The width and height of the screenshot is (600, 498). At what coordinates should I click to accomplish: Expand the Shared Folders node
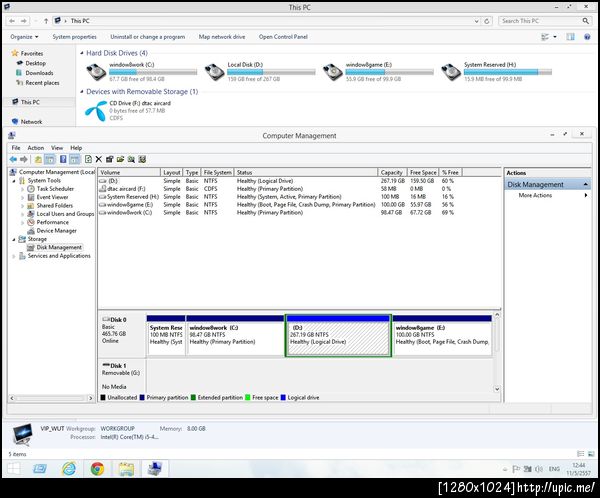pyautogui.click(x=22, y=206)
